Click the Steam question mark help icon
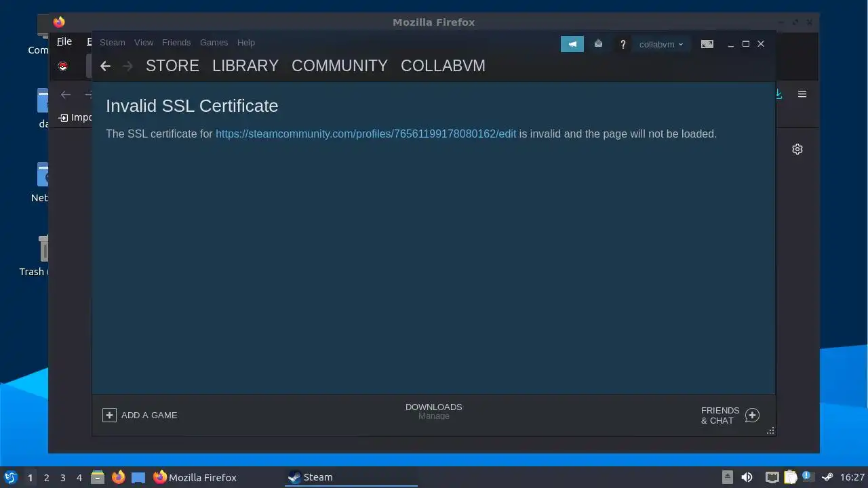This screenshot has height=488, width=868. (623, 45)
